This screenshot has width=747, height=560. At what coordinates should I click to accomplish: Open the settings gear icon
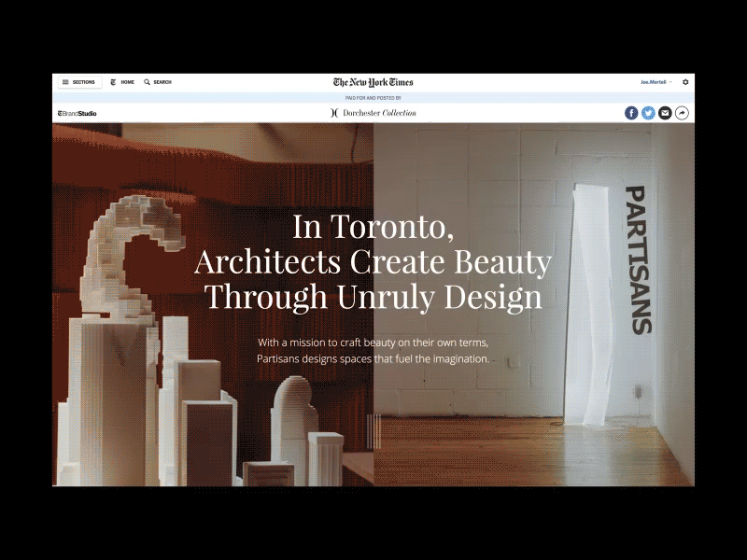click(x=685, y=82)
